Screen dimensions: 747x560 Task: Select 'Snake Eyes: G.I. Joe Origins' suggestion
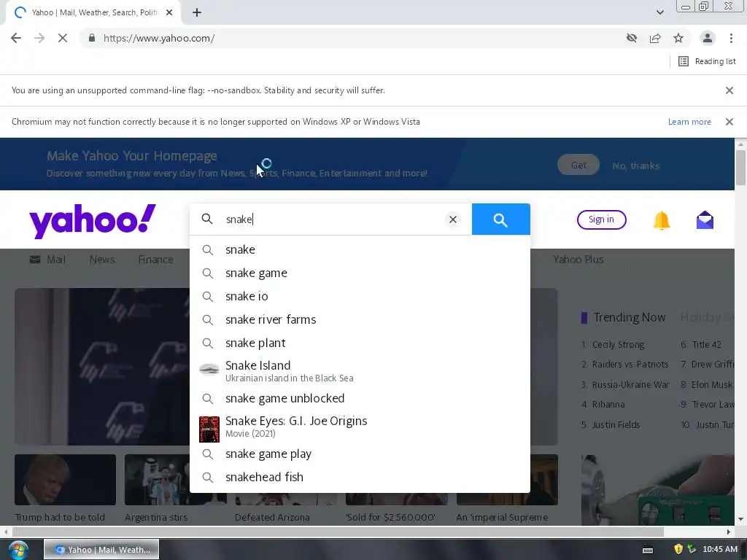(360, 427)
